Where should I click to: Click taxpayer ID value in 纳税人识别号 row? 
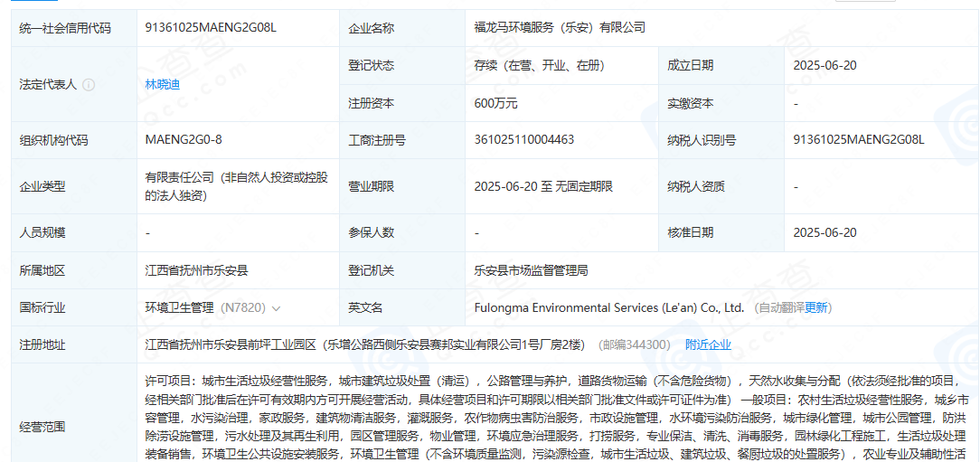point(859,139)
